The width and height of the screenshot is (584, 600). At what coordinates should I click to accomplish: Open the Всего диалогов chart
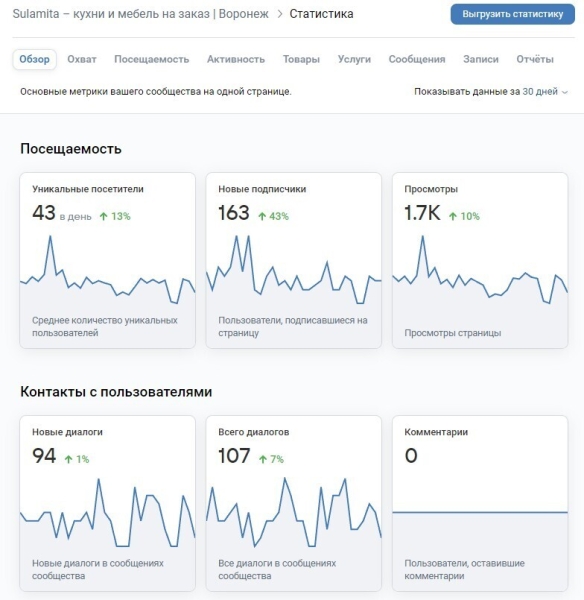pyautogui.click(x=294, y=512)
